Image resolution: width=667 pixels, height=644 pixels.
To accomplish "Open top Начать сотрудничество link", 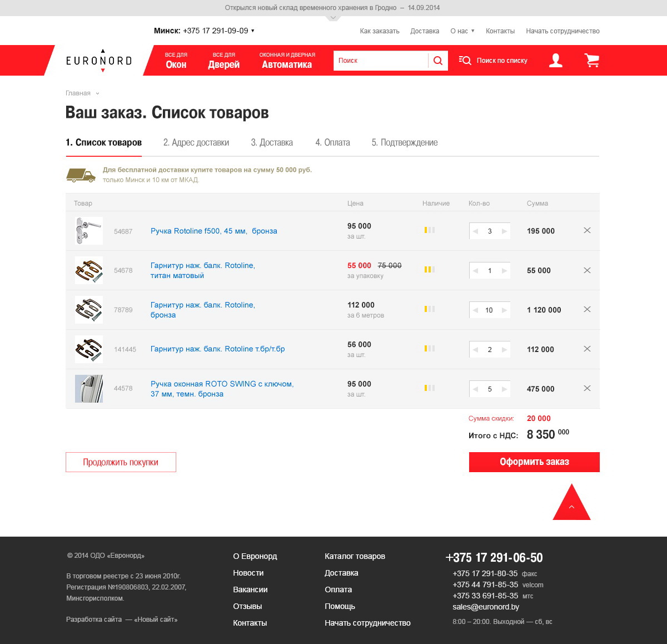I will point(563,31).
